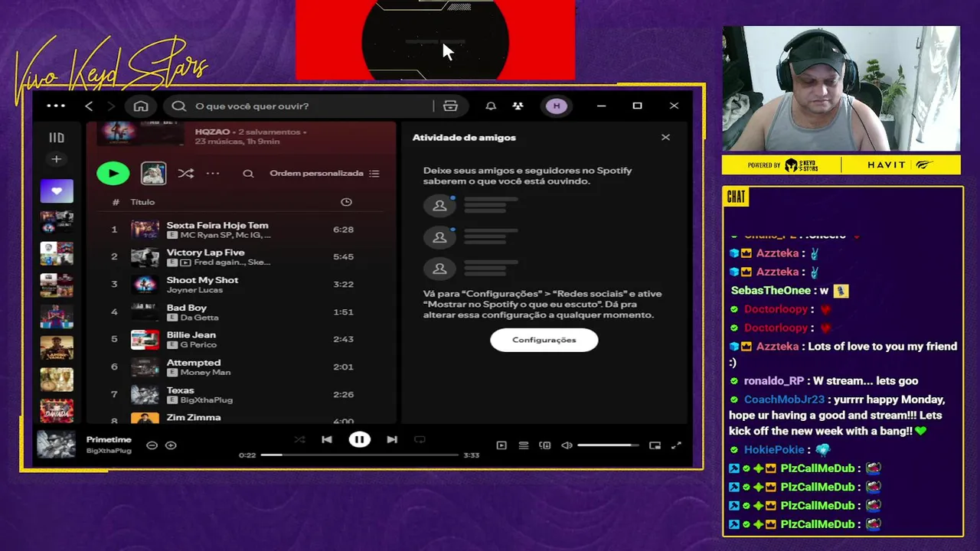Image resolution: width=980 pixels, height=551 pixels.
Task: Open the second library playlist thumbnail below heart
Action: coord(57,253)
